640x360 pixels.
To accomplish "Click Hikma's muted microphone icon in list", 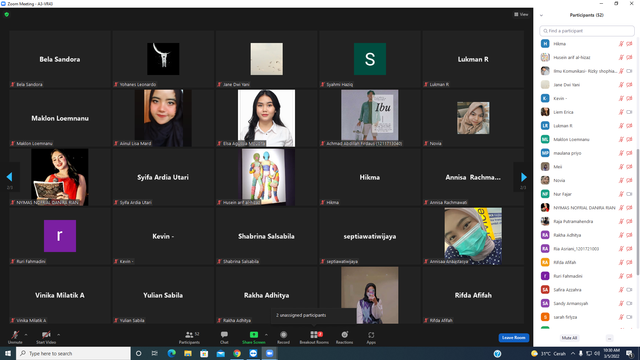I will tap(621, 44).
